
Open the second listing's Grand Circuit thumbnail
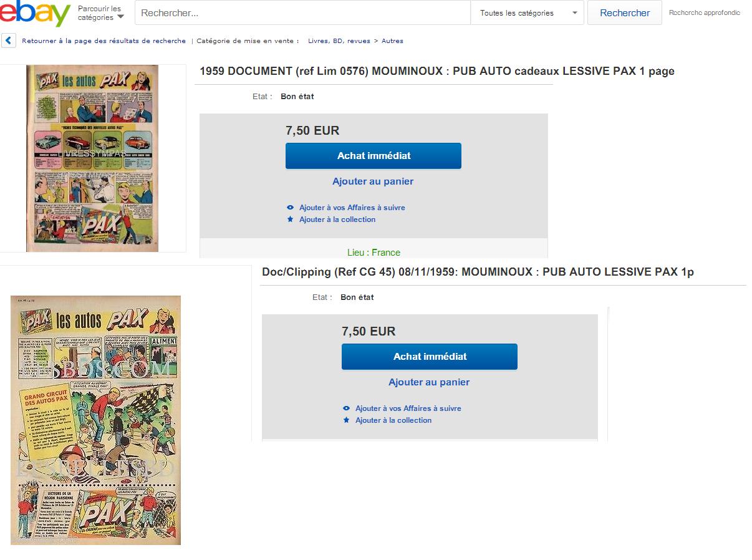[96, 420]
